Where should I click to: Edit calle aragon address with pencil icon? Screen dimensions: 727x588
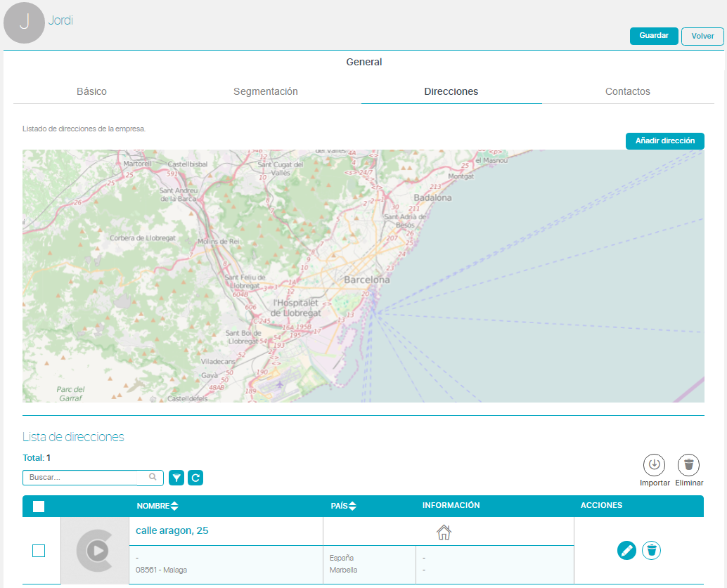click(626, 551)
